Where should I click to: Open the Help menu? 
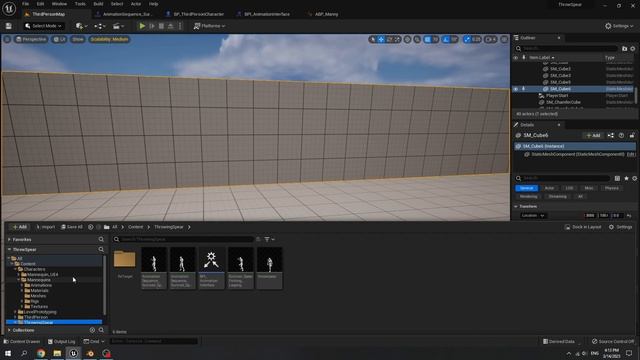pos(153,4)
